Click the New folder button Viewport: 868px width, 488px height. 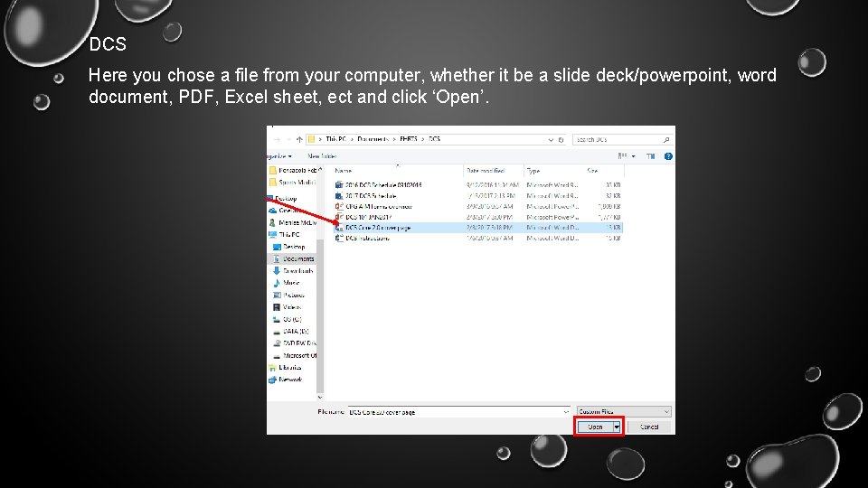click(322, 156)
